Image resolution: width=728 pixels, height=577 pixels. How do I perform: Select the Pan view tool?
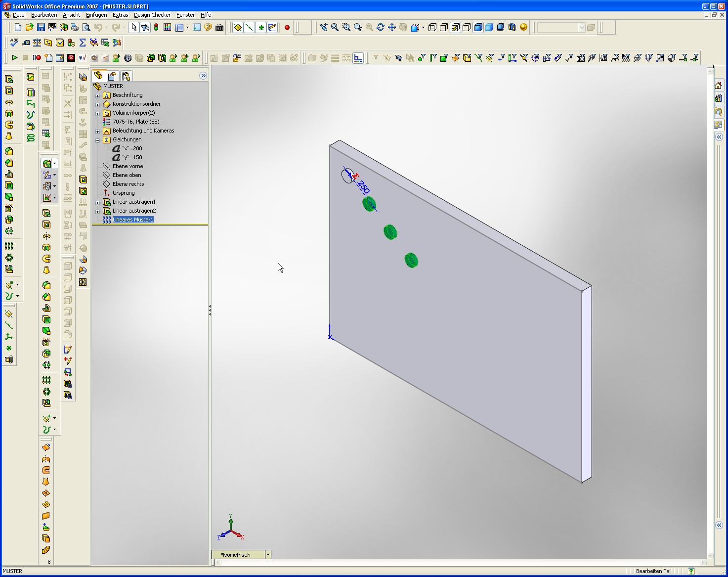[x=392, y=27]
